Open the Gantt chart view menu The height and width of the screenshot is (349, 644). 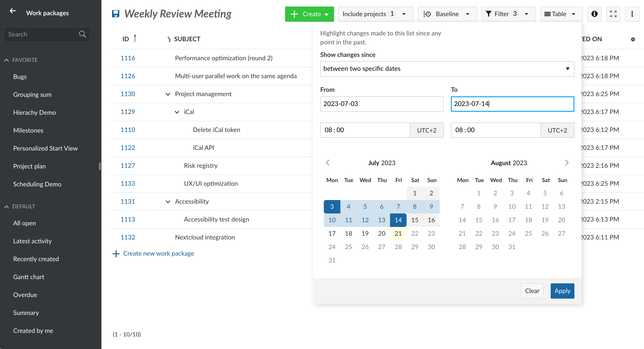(x=28, y=277)
